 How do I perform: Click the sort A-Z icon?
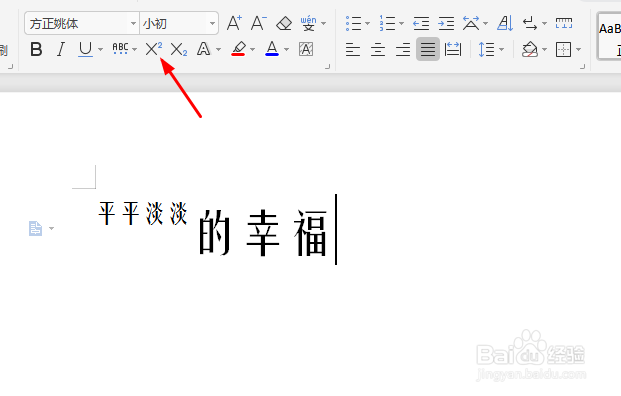[x=505, y=23]
